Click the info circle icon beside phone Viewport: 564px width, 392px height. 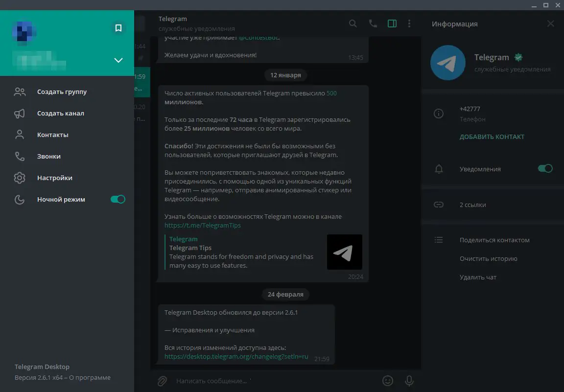point(439,114)
